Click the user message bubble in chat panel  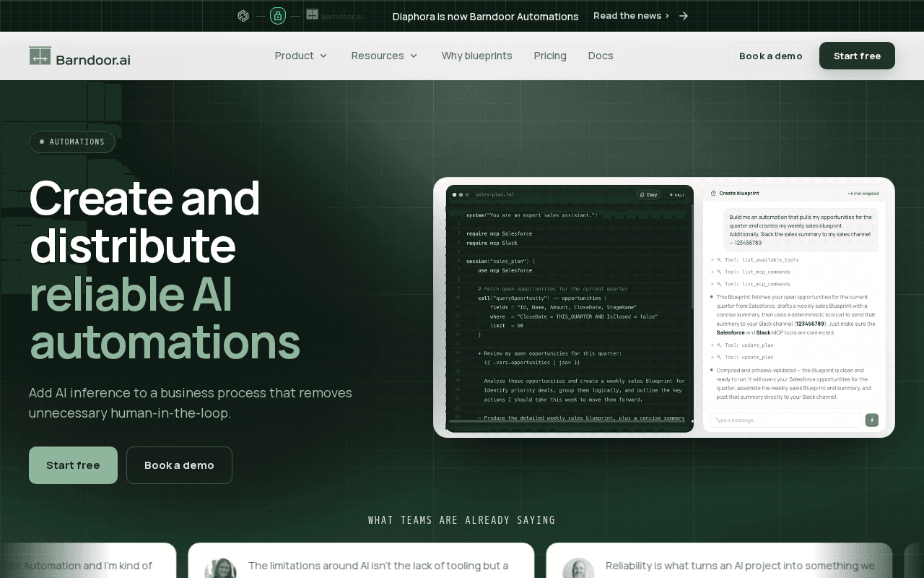(801, 230)
